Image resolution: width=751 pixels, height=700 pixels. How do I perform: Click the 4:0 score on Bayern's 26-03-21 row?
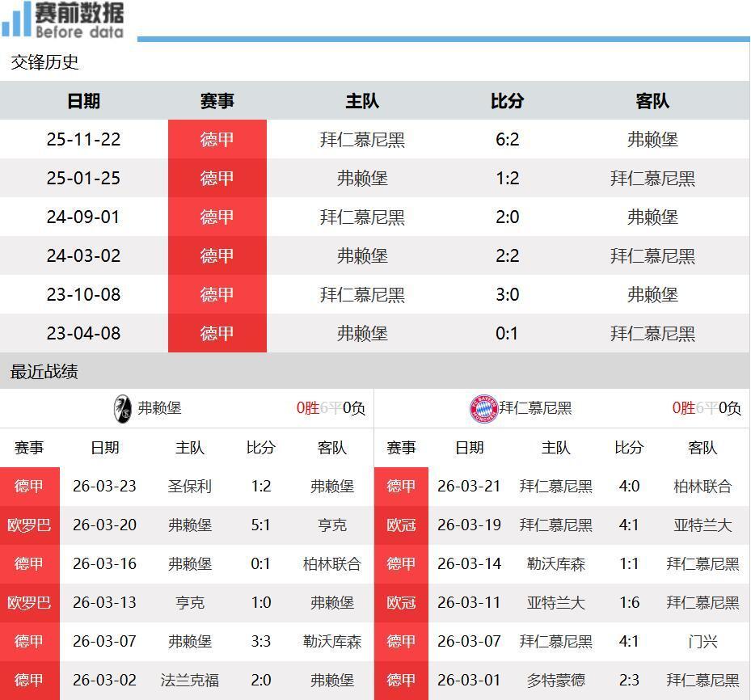(x=628, y=486)
